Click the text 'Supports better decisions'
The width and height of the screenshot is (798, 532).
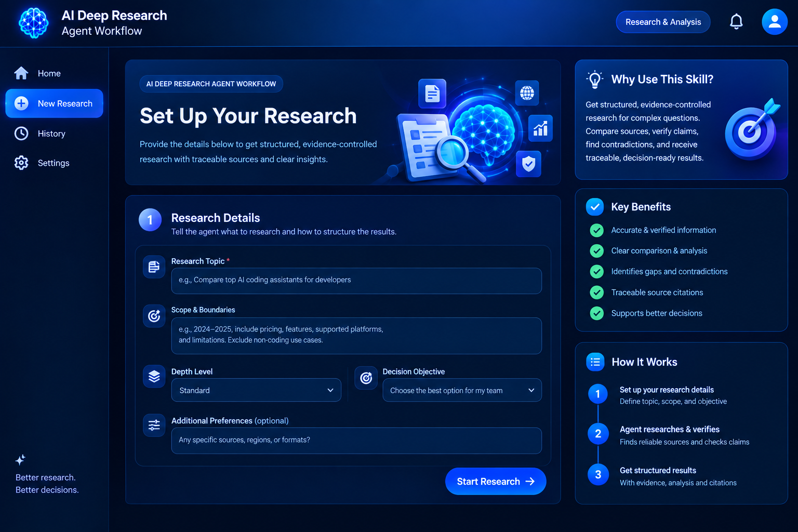657,313
